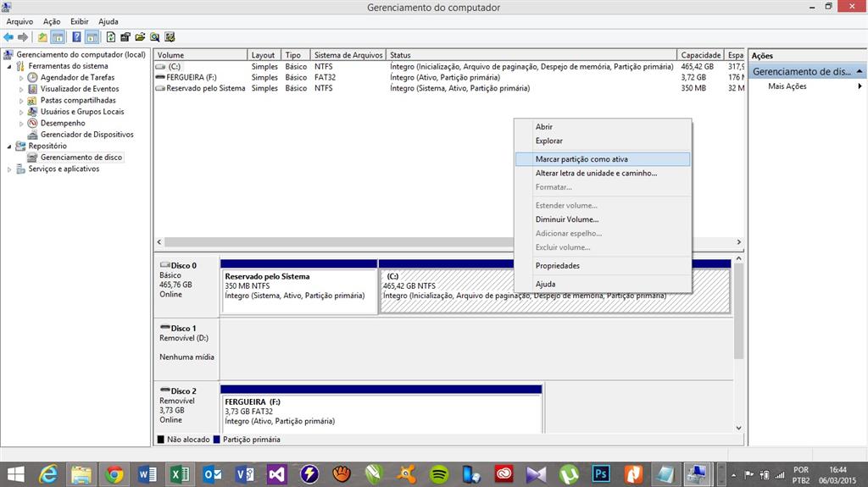Expand the Agendador de Tarefas node
Viewport: 868px width, 487px height.
point(22,77)
